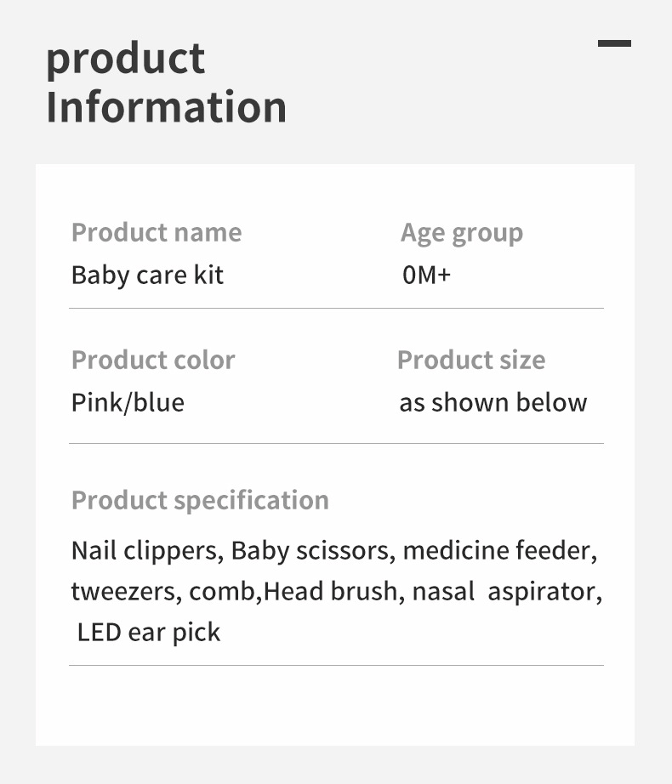Click the "product Information" heading

pos(166,83)
